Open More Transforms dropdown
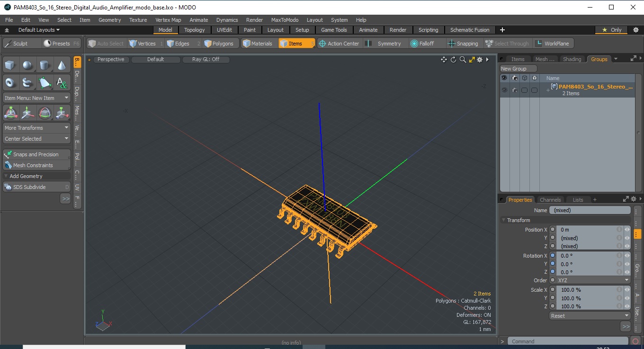The height and width of the screenshot is (349, 644). click(36, 128)
